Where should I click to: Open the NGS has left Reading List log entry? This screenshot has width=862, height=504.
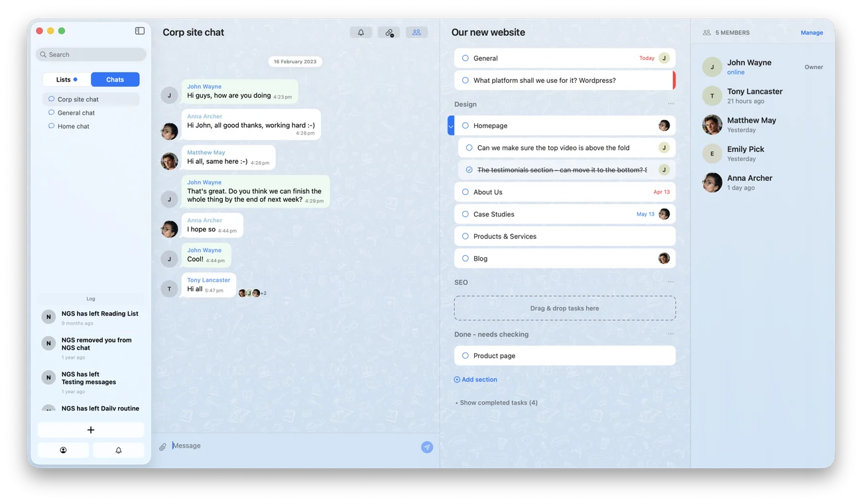click(91, 318)
